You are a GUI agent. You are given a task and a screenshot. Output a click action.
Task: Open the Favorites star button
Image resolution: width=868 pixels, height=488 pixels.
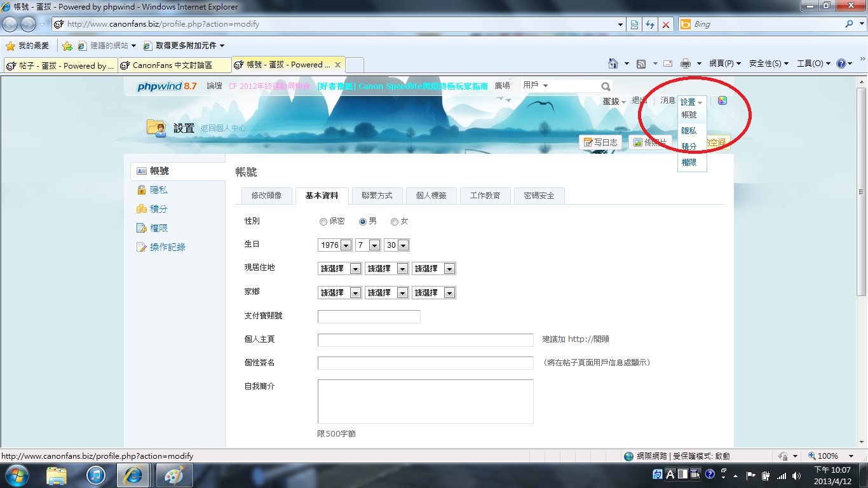coord(27,46)
